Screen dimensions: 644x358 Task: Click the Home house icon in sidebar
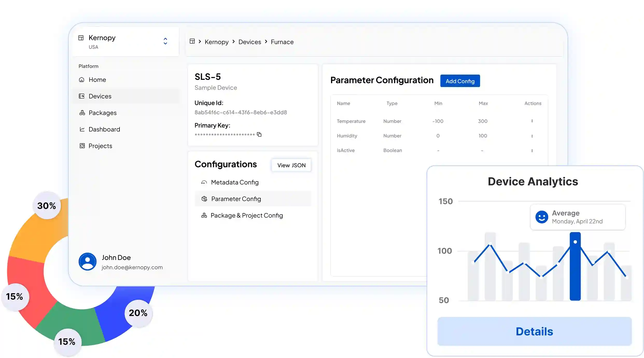point(82,80)
